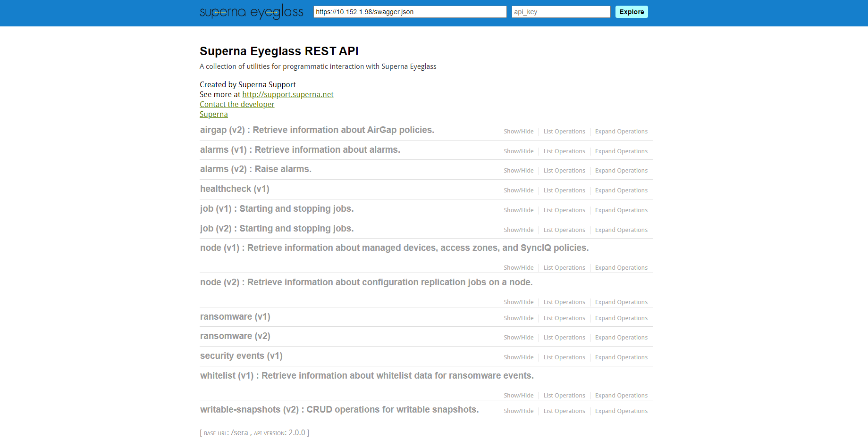
Task: Click List Operations for healthcheck (v1)
Action: [x=565, y=190]
